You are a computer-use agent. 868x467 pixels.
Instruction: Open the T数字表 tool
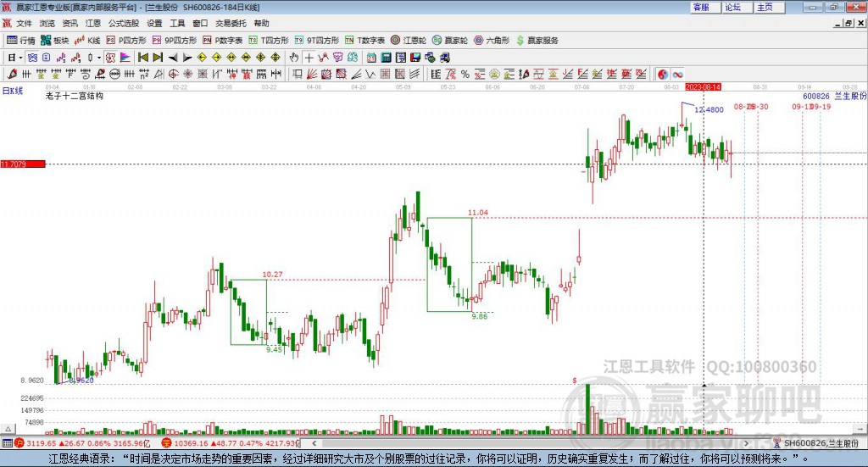tap(364, 41)
